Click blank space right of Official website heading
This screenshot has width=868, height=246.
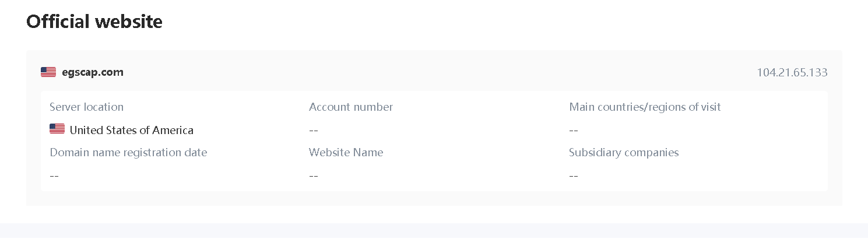point(466,22)
